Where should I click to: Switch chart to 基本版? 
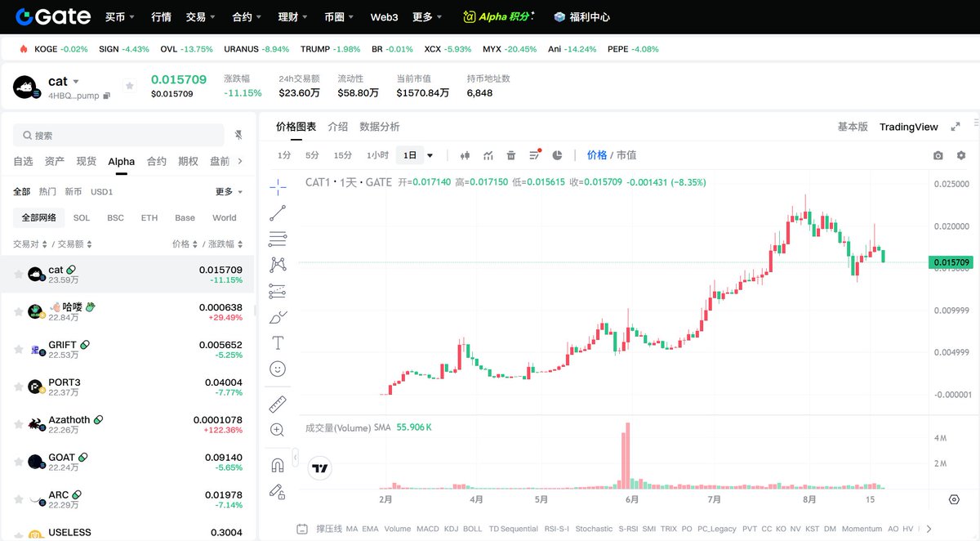point(853,127)
